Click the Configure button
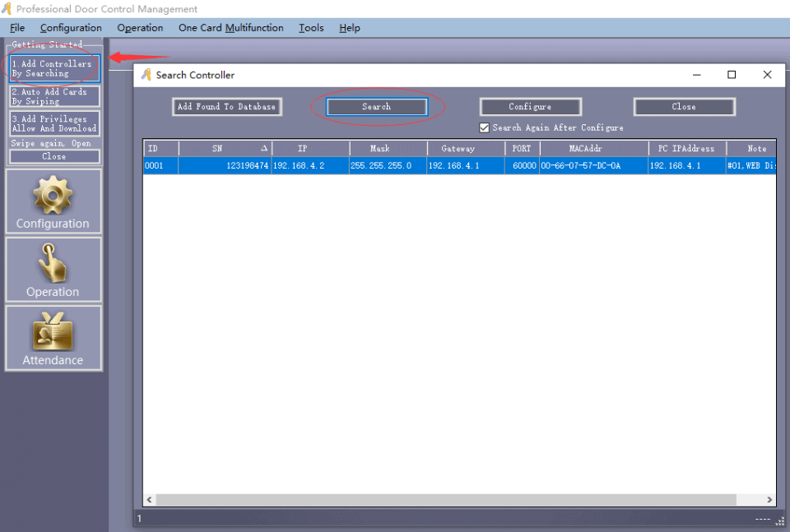 tap(530, 107)
